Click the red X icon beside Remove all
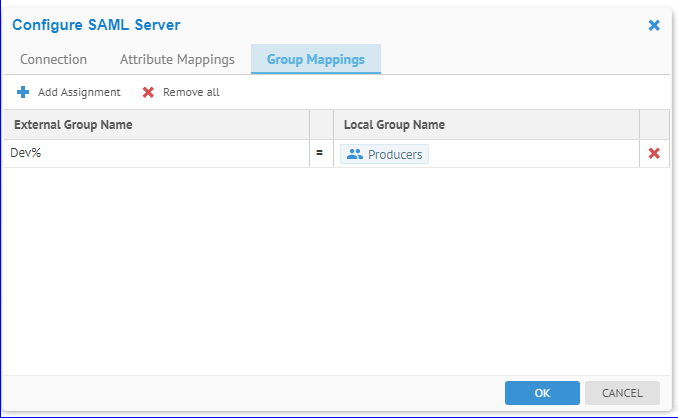 (148, 92)
